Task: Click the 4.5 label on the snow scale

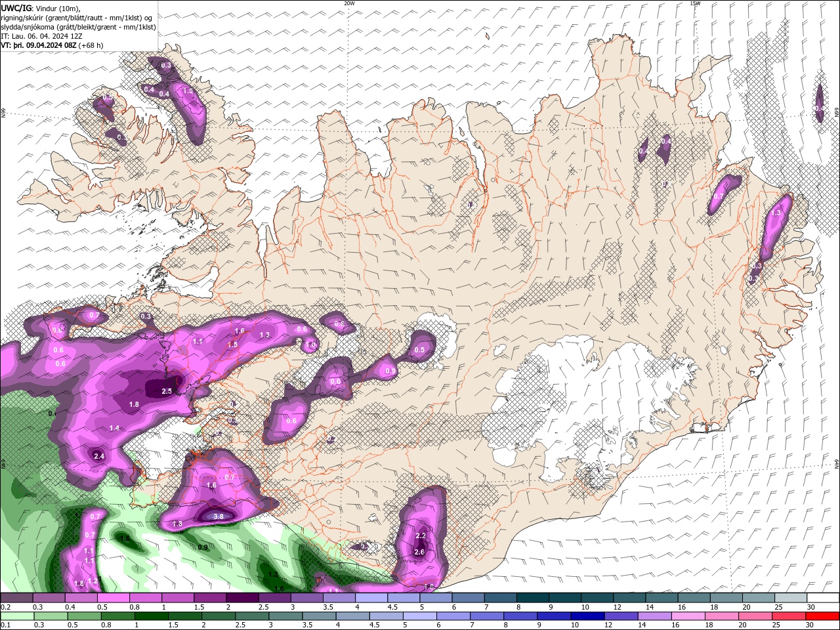Action: click(x=392, y=607)
